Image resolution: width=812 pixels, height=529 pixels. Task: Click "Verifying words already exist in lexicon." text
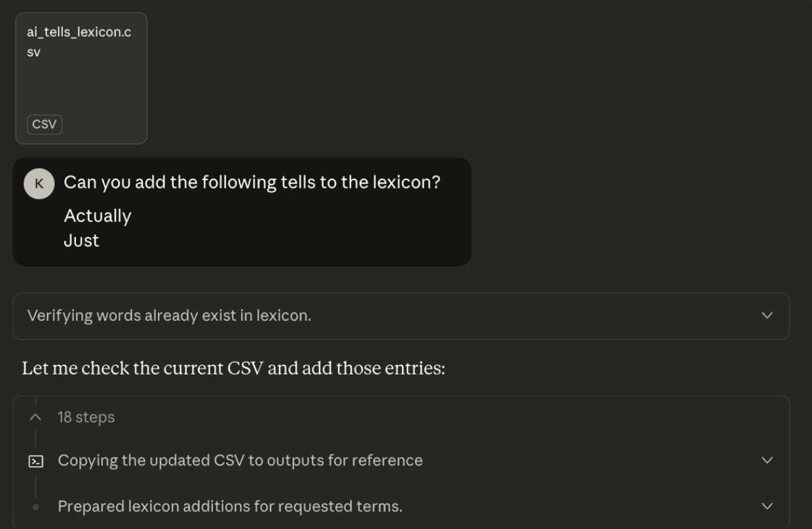click(x=169, y=316)
